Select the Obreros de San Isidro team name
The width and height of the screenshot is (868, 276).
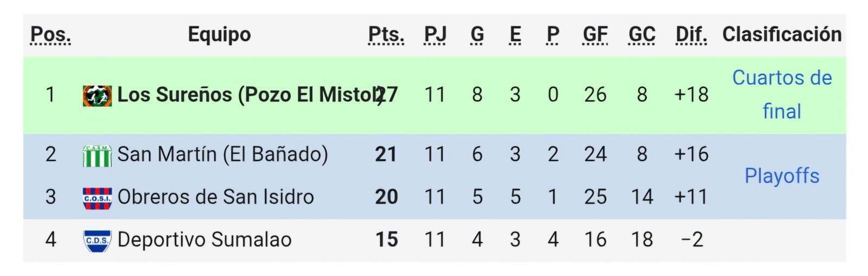coord(215,197)
